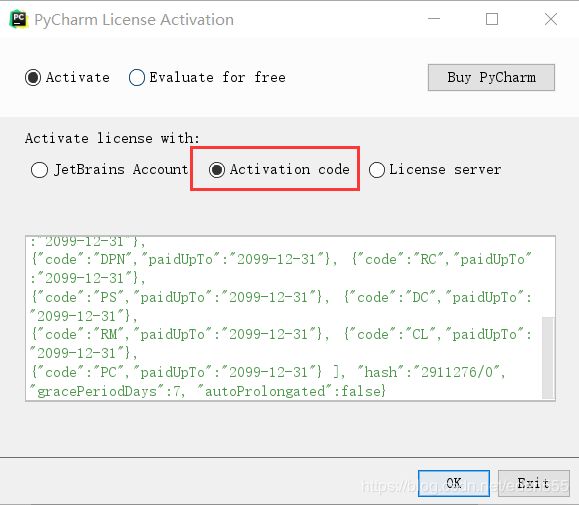579x505 pixels.
Task: Select the JetBrains Account radio option
Action: pos(39,170)
